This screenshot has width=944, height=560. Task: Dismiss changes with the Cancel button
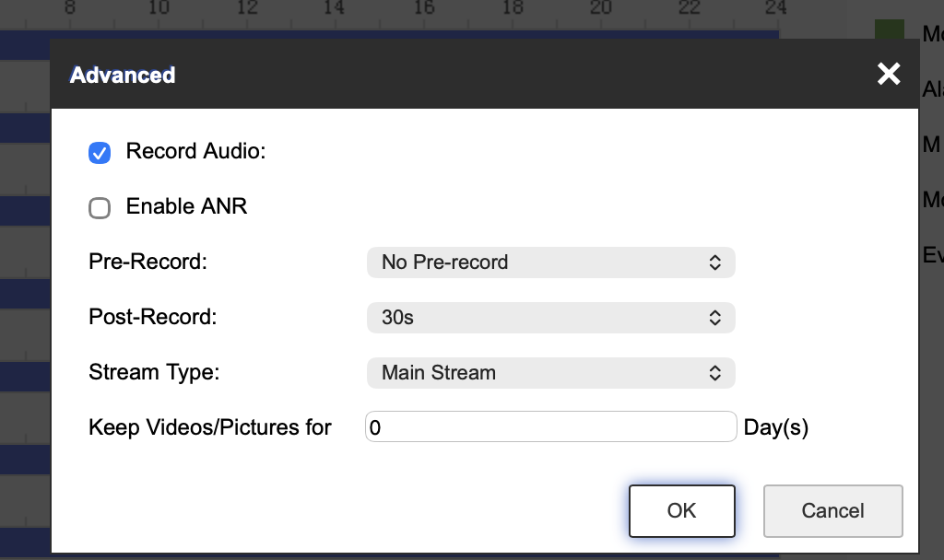pyautogui.click(x=832, y=511)
